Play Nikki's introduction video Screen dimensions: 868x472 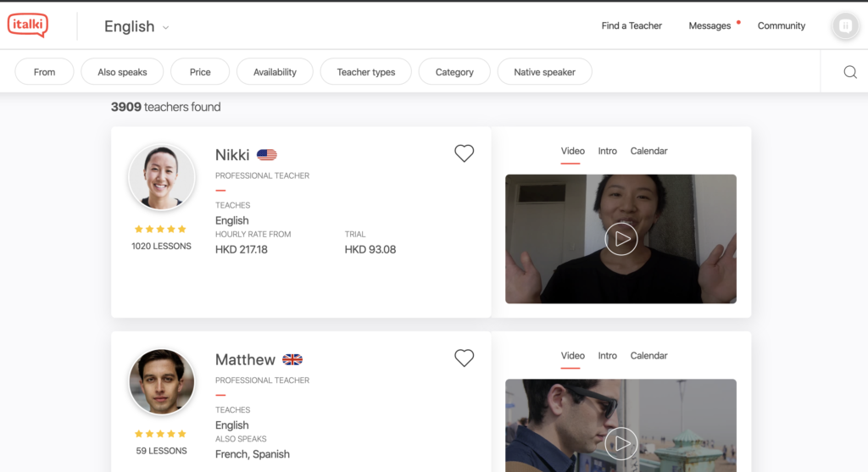(620, 239)
